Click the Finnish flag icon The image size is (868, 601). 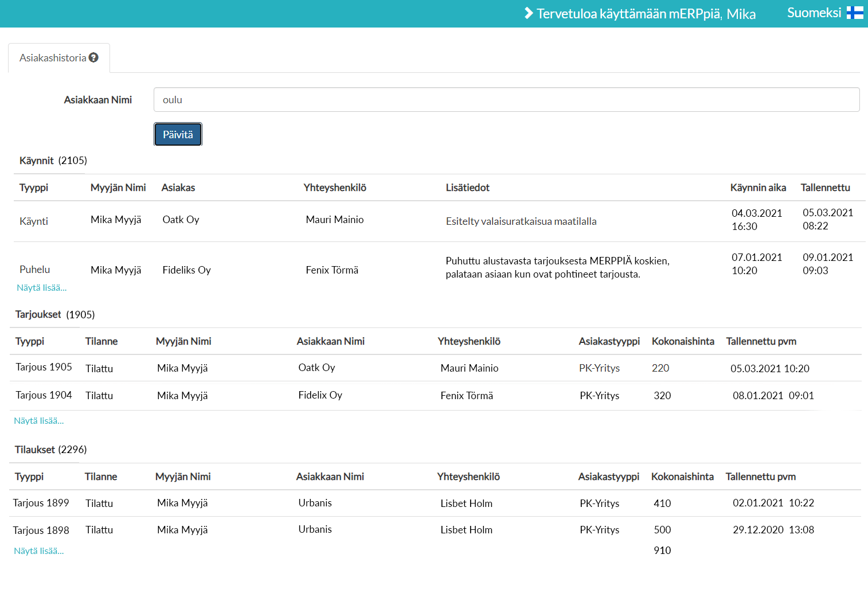click(855, 13)
